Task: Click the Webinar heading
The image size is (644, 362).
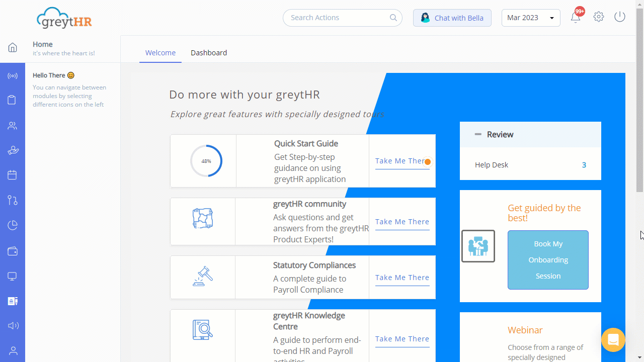Action: (525, 330)
